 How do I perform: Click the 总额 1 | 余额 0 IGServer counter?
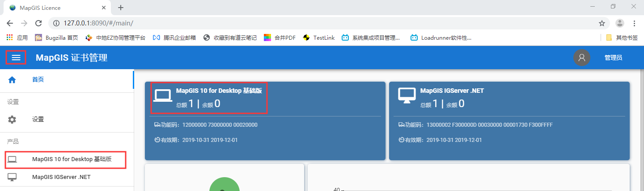(x=442, y=104)
